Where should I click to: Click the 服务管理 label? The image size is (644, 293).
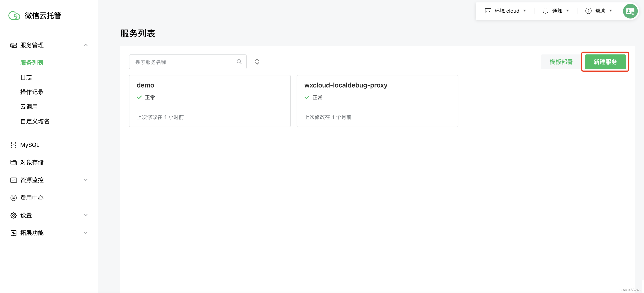tap(32, 45)
